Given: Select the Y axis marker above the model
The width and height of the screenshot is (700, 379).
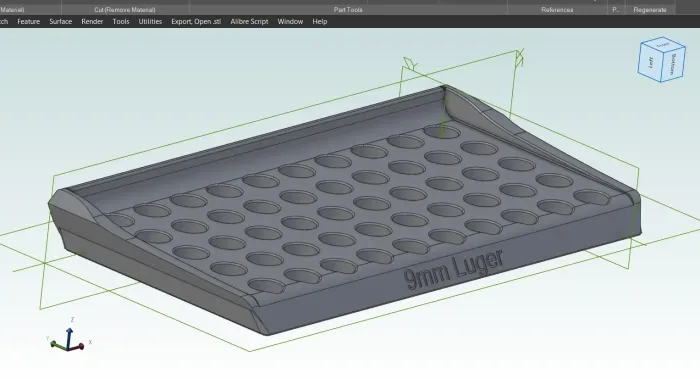Looking at the screenshot, I should [x=411, y=64].
